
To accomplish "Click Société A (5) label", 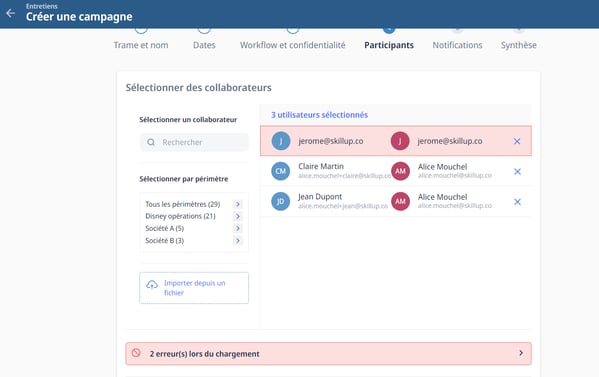I will tap(165, 228).
